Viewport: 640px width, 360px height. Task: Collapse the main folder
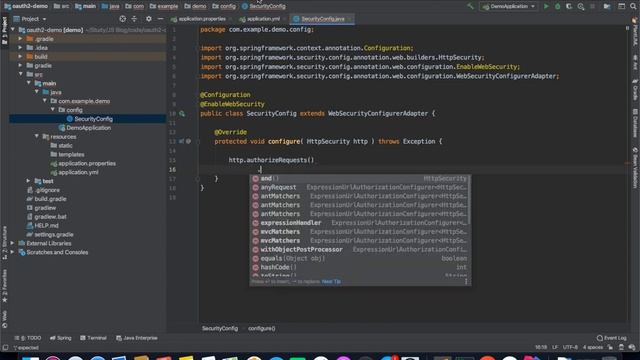coord(29,83)
